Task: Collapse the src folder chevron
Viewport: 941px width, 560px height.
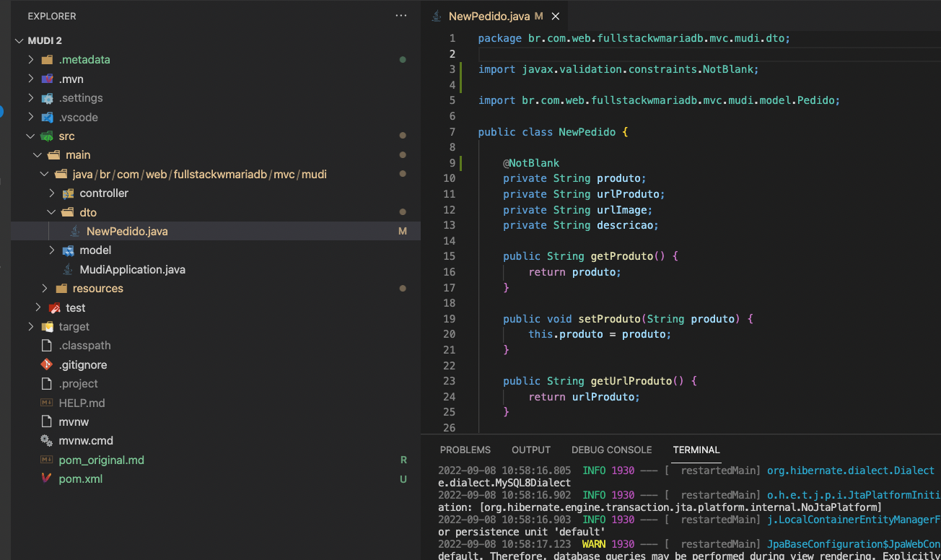Action: point(30,136)
